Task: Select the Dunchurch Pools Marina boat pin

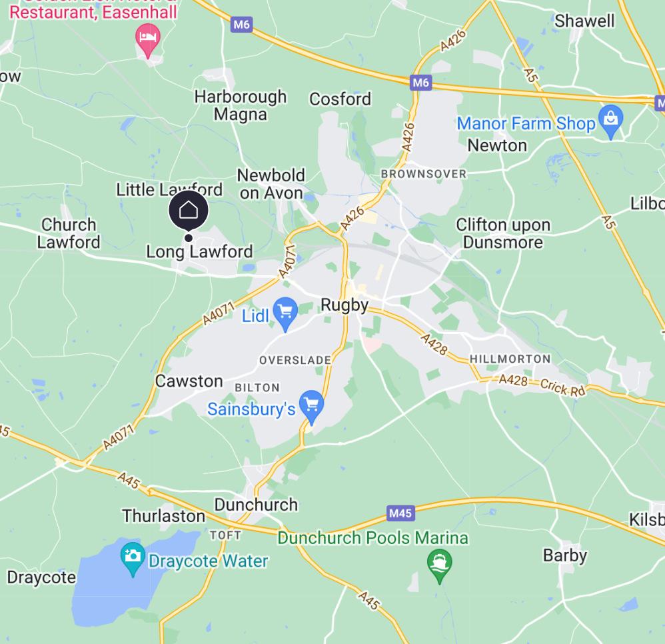Action: pos(440,567)
